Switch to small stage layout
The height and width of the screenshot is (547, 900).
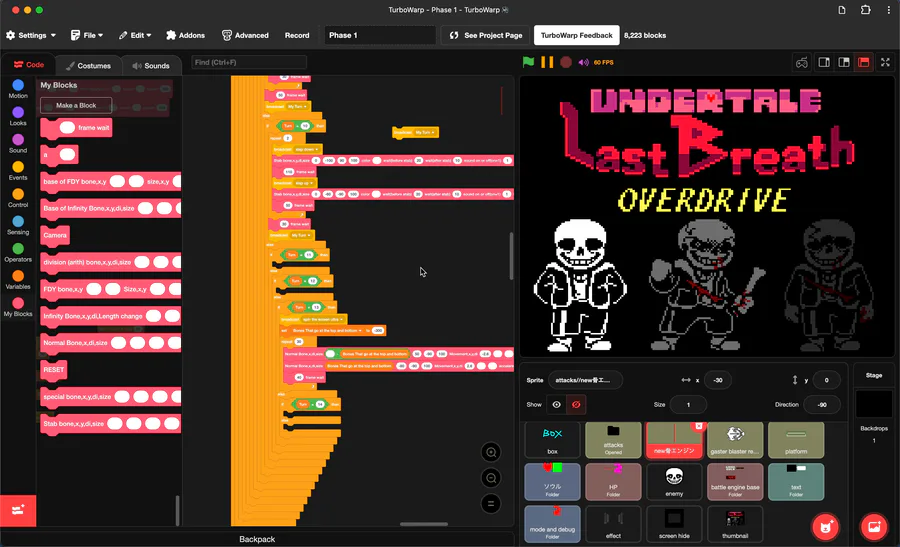(824, 62)
